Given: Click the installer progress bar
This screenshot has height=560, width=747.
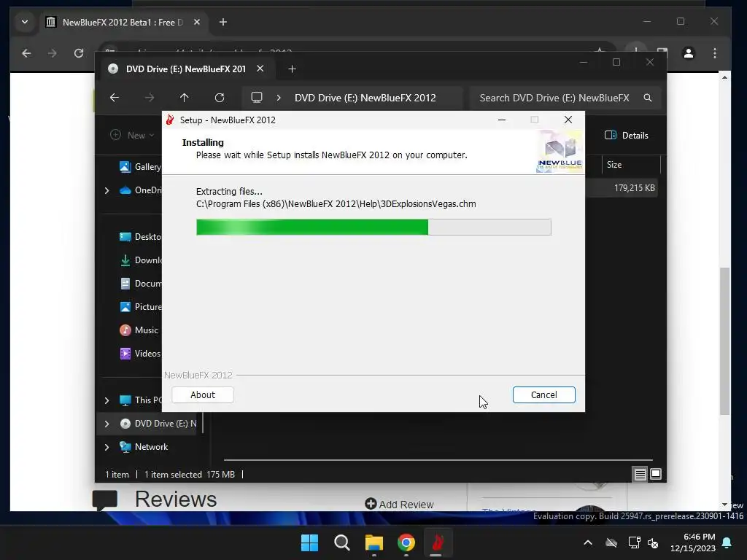Looking at the screenshot, I should [x=373, y=227].
